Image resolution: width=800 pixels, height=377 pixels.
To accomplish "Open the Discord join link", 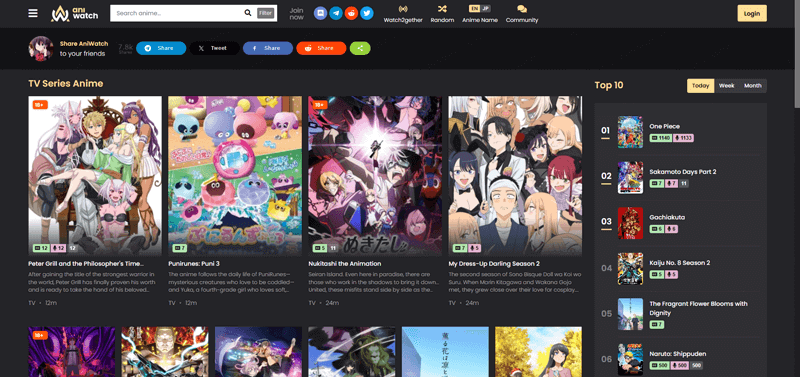I will pyautogui.click(x=320, y=13).
